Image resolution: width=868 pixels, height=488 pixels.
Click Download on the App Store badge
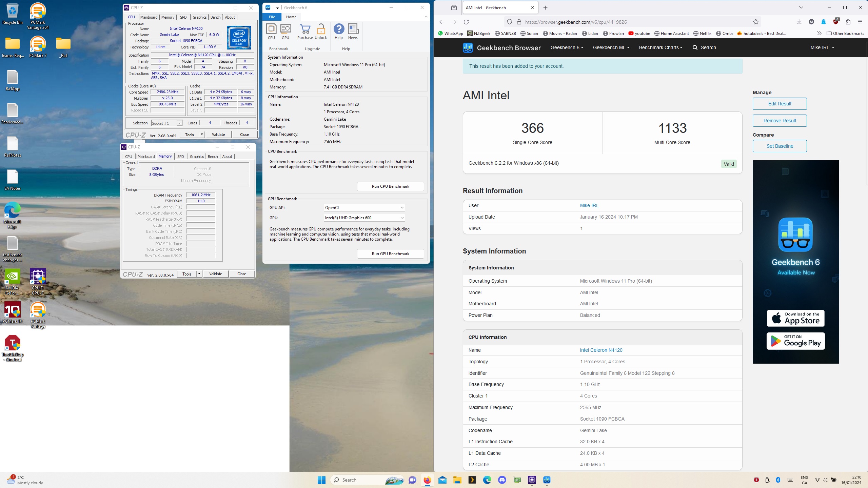point(795,318)
